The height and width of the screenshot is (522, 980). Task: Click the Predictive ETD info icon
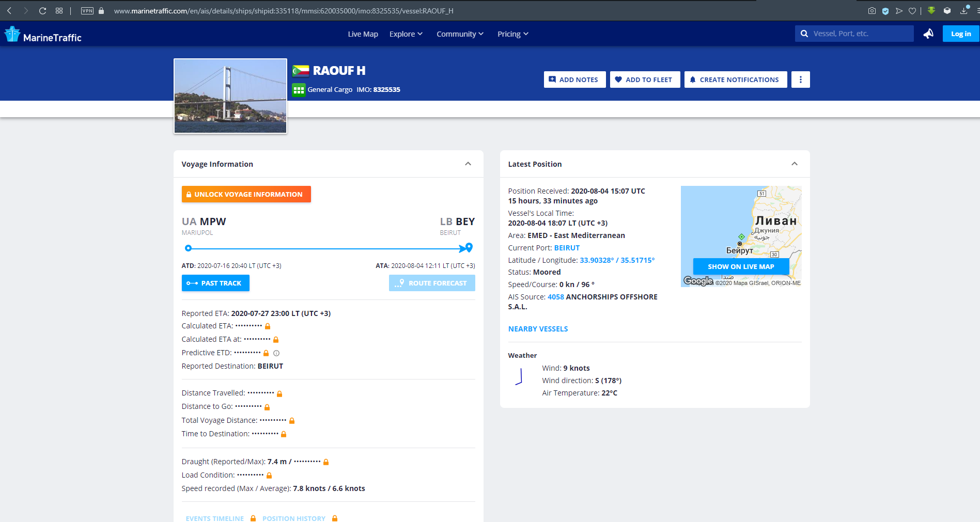pos(276,353)
